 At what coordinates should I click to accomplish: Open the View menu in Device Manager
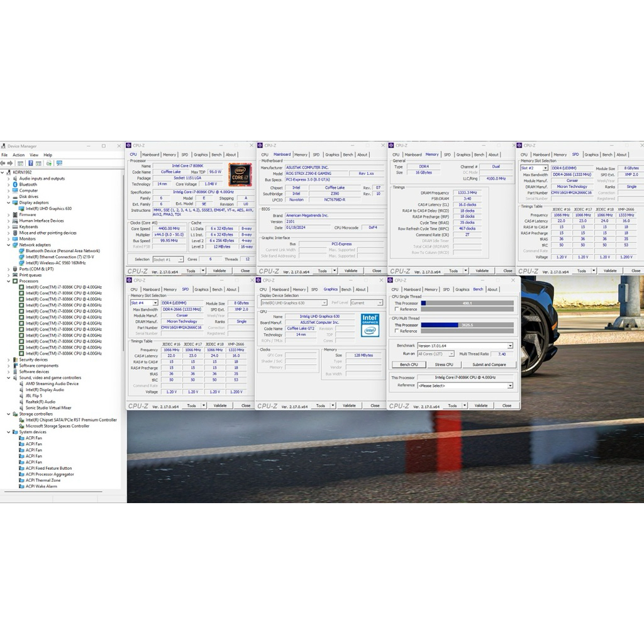point(33,155)
